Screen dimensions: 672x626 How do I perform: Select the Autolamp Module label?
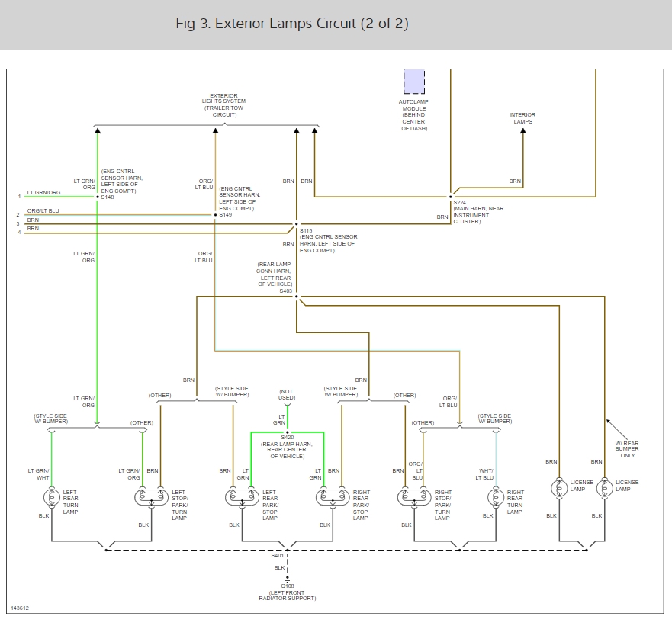[x=413, y=113]
